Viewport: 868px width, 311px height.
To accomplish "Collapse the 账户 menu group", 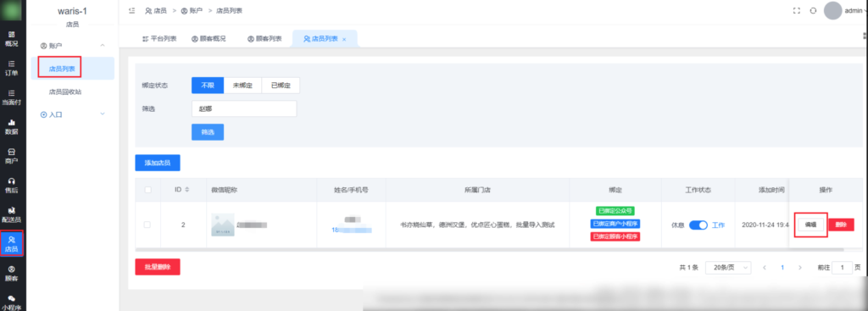I will point(73,46).
